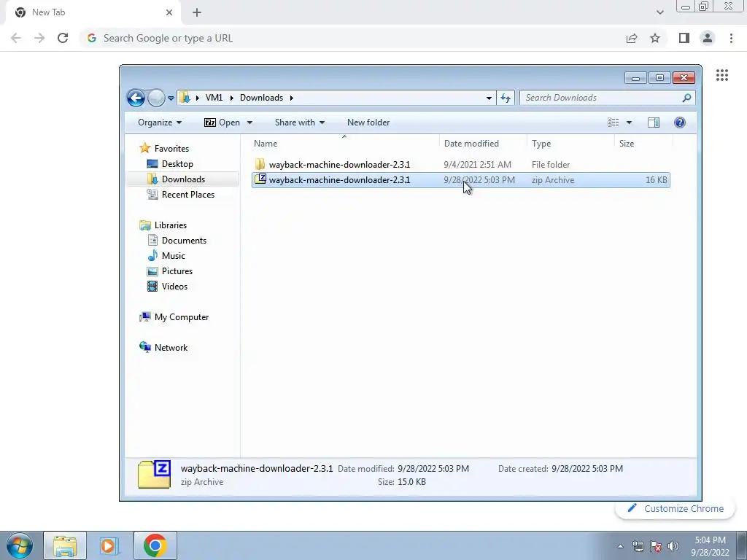The image size is (747, 560).
Task: Toggle the preview pane icon
Action: click(654, 122)
